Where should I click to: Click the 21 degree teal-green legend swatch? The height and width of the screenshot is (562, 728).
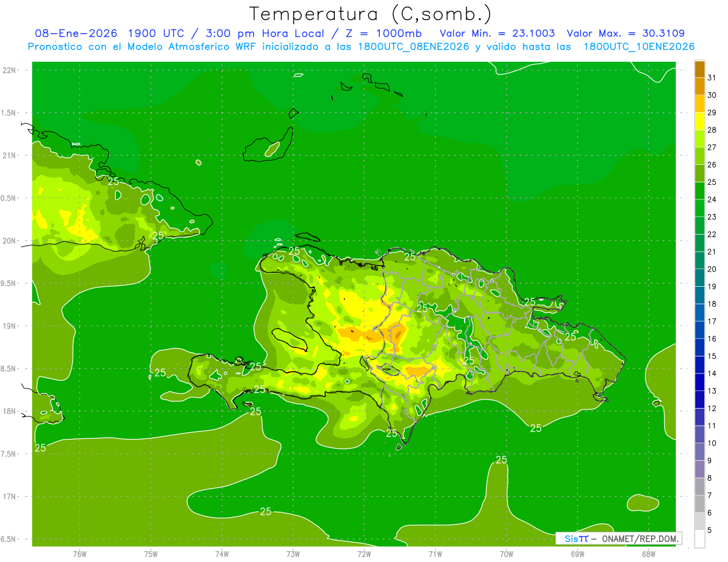(x=699, y=243)
